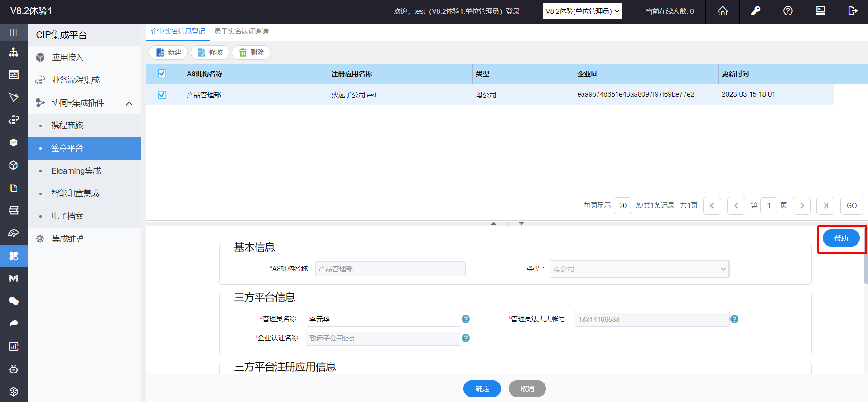The width and height of the screenshot is (868, 402).
Task: Open the V8.2体验(单位管理员) role dropdown
Action: point(582,11)
